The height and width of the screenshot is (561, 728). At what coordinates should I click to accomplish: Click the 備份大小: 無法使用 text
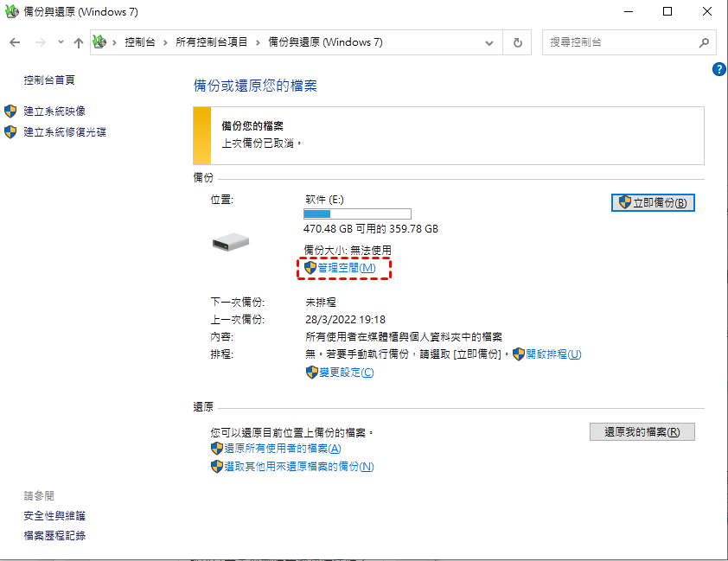[x=348, y=251]
